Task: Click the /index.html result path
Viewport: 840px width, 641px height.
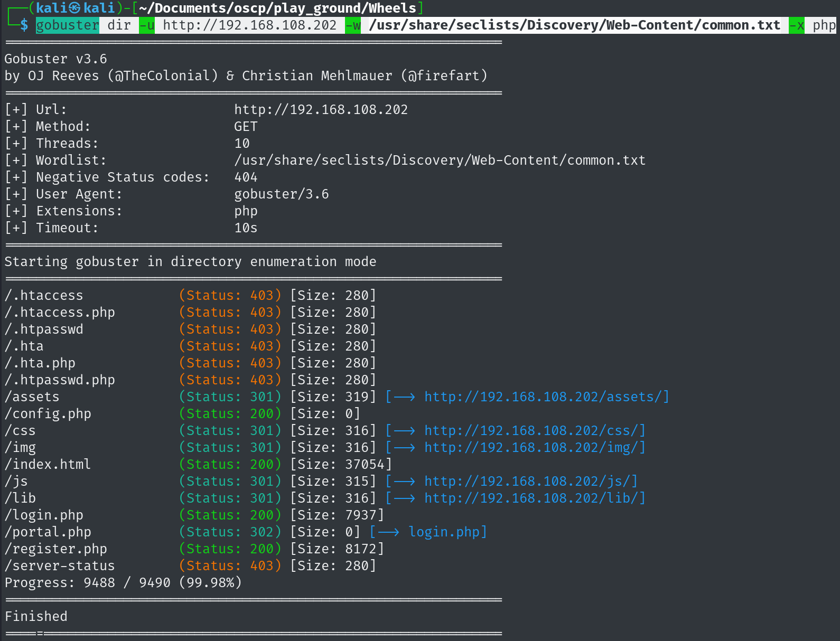Action: click(x=48, y=464)
